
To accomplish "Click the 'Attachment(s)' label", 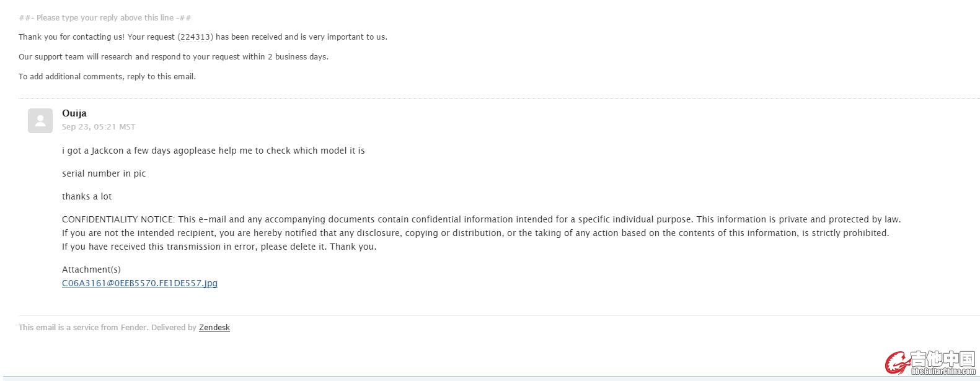I will click(91, 269).
